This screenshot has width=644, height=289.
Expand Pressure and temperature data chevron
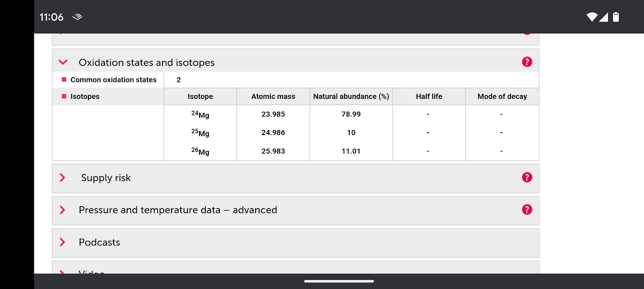point(62,210)
